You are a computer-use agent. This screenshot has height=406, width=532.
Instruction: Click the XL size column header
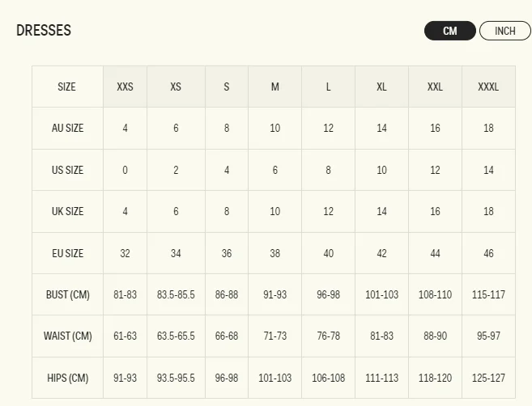pyautogui.click(x=381, y=87)
